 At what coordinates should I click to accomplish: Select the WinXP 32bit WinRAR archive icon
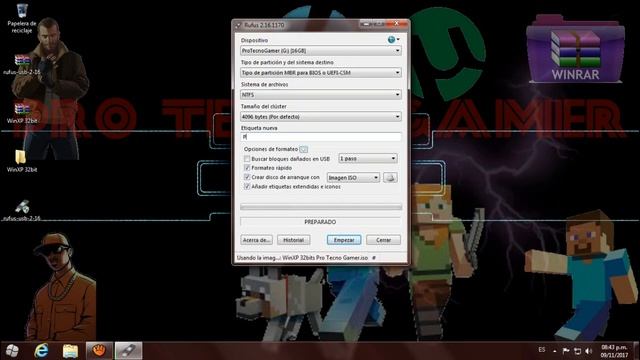[22, 113]
